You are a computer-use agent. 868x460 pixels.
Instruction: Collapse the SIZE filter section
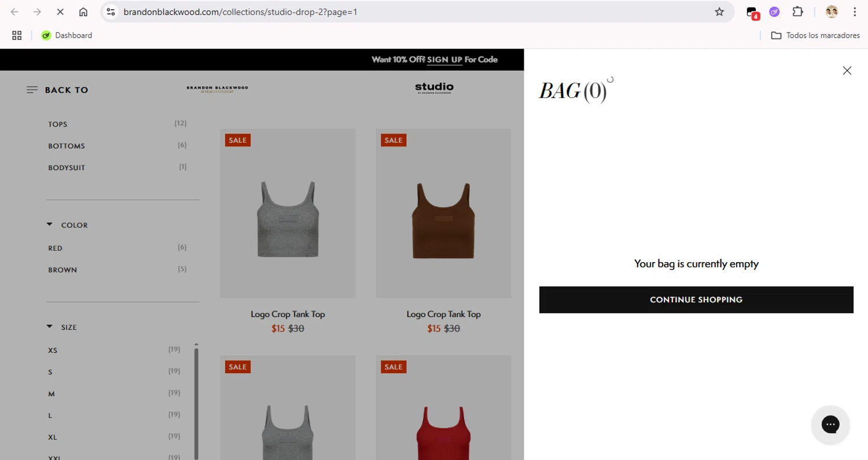(x=62, y=327)
